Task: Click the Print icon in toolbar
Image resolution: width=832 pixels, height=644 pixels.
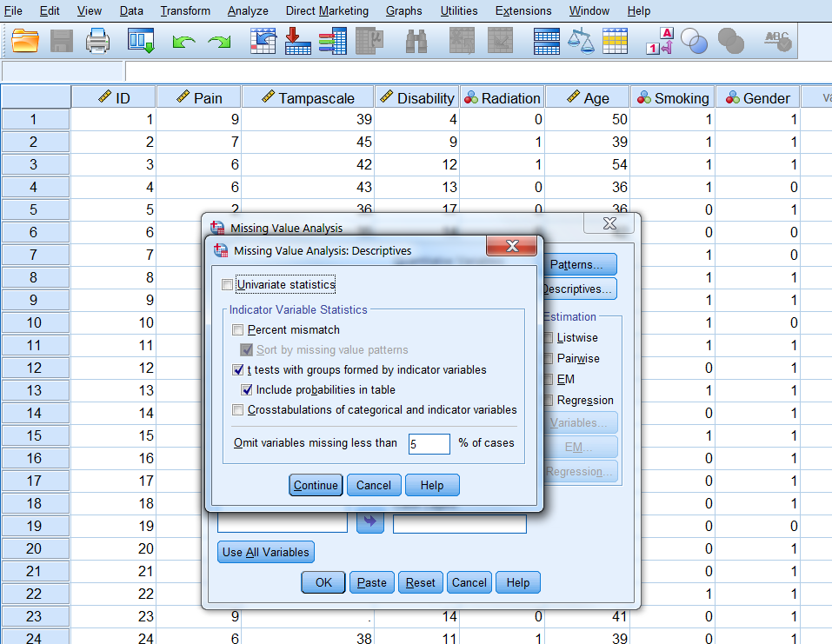Action: click(97, 40)
